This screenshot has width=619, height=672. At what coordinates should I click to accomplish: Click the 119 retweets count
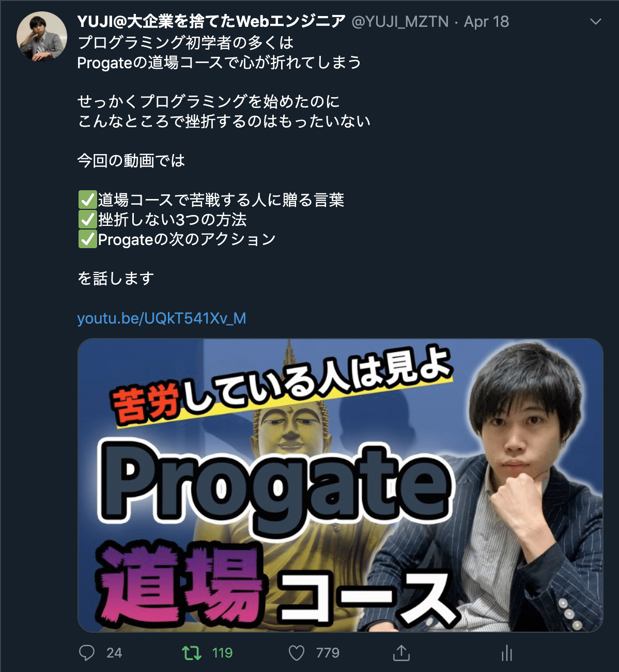pos(222,653)
